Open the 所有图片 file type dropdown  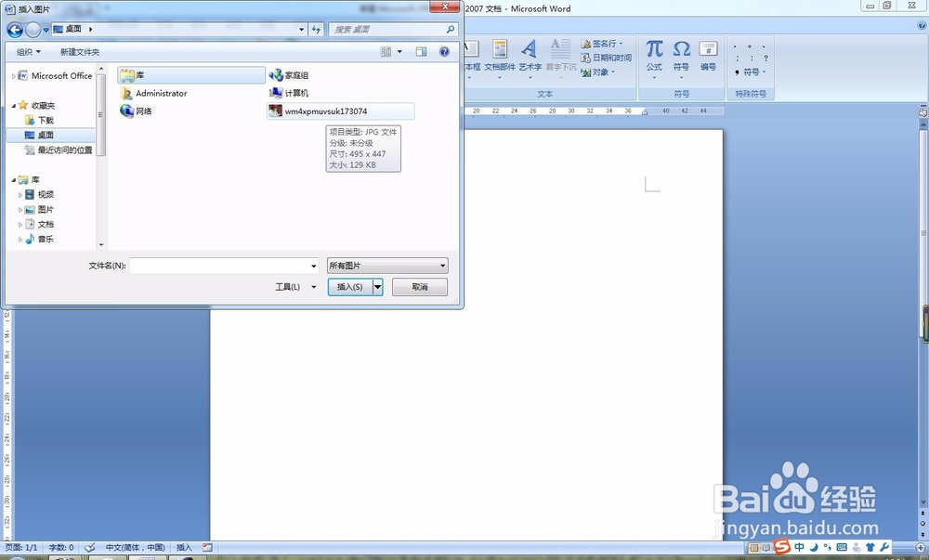[x=387, y=266]
